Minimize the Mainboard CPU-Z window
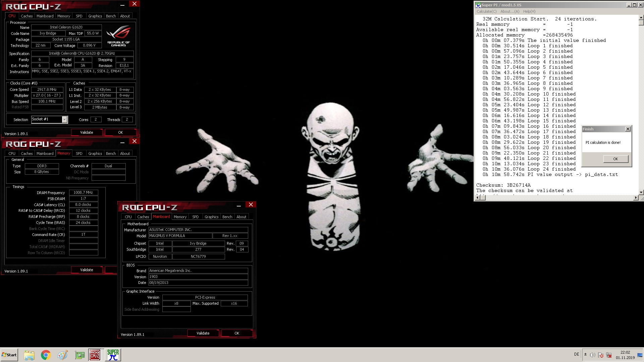This screenshot has height=362, width=644. [239, 205]
